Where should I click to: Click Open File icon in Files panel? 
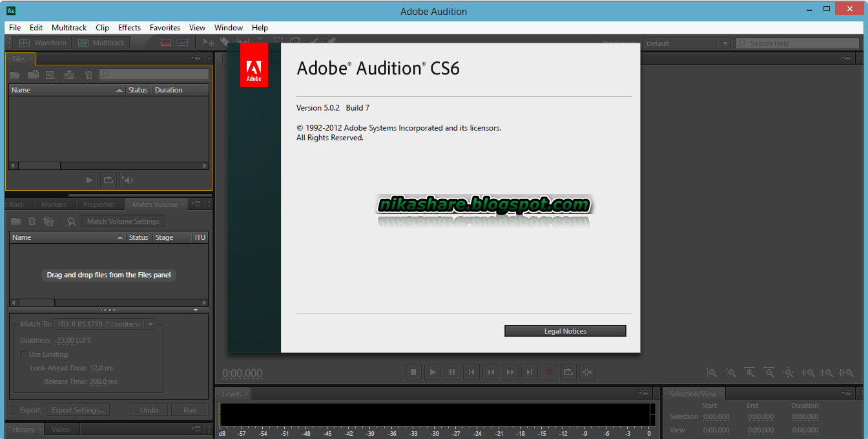point(14,75)
